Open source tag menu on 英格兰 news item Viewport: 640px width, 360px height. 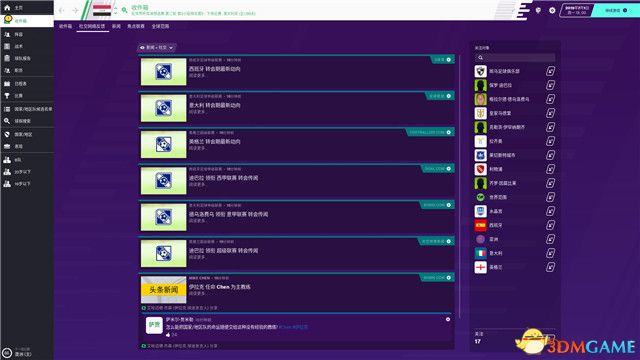point(430,132)
